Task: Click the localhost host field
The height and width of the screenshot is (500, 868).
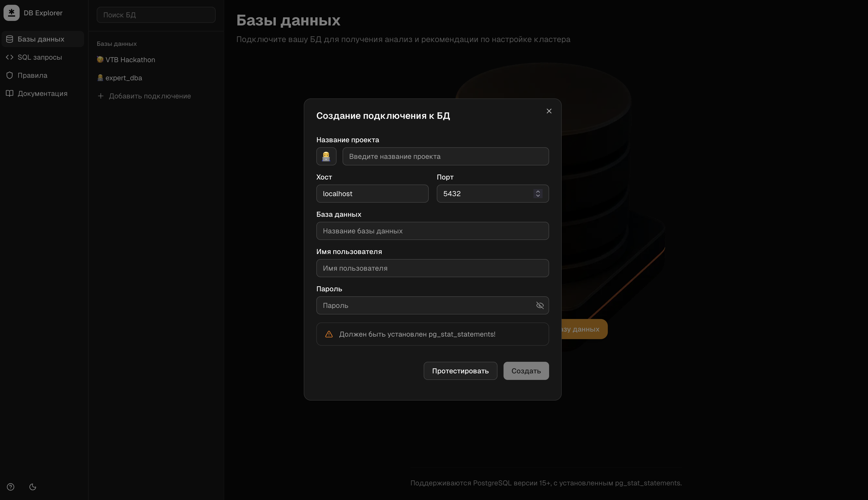Action: tap(372, 194)
